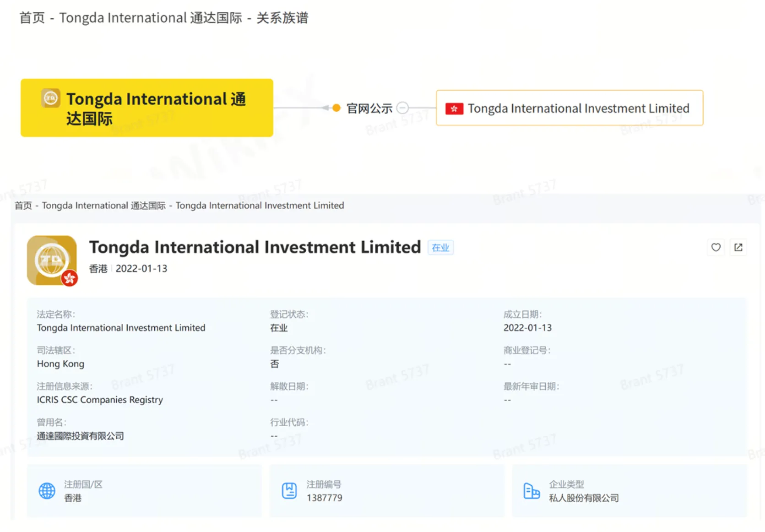Click the 企业类型 building icon
Image resolution: width=765 pixels, height=532 pixels.
[x=532, y=491]
